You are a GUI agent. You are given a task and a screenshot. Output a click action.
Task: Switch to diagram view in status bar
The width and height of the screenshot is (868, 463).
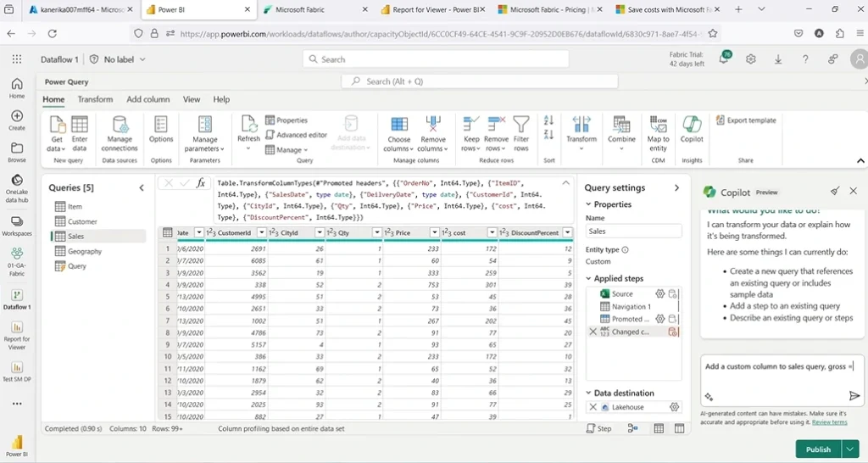[x=632, y=428]
